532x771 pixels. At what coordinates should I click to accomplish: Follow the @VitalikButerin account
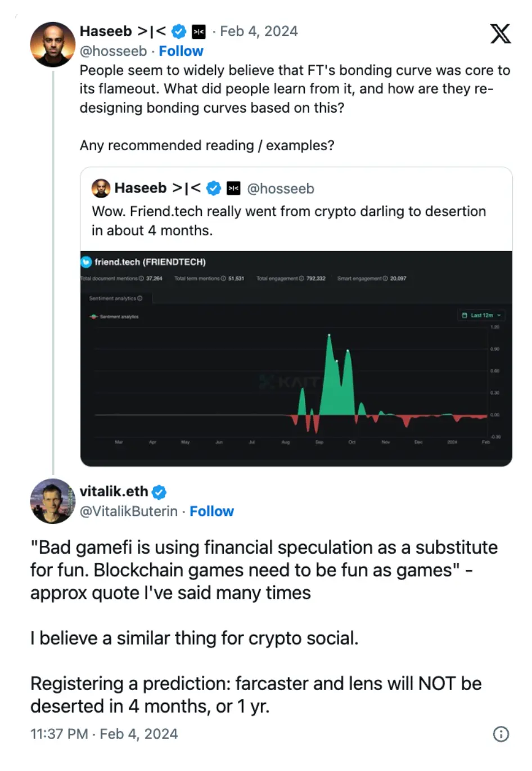(x=211, y=512)
